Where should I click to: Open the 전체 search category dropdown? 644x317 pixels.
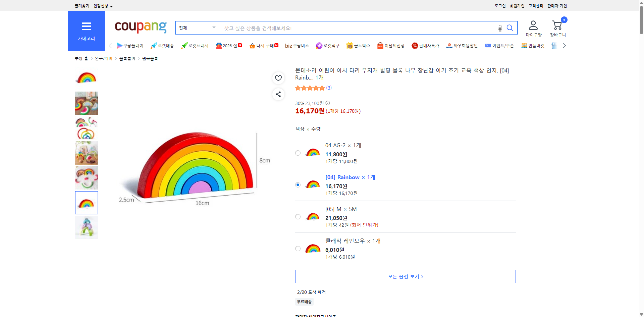197,28
